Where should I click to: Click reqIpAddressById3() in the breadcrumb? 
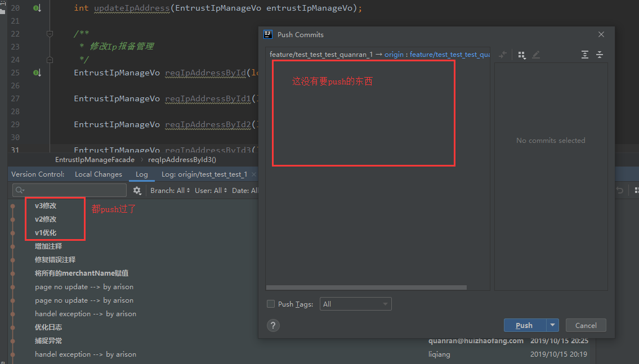pos(182,160)
